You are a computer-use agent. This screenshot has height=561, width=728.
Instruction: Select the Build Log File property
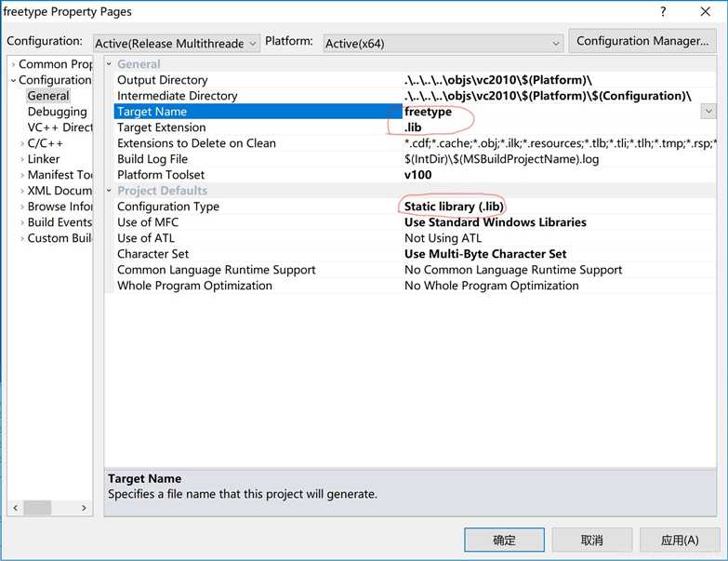[x=414, y=159]
